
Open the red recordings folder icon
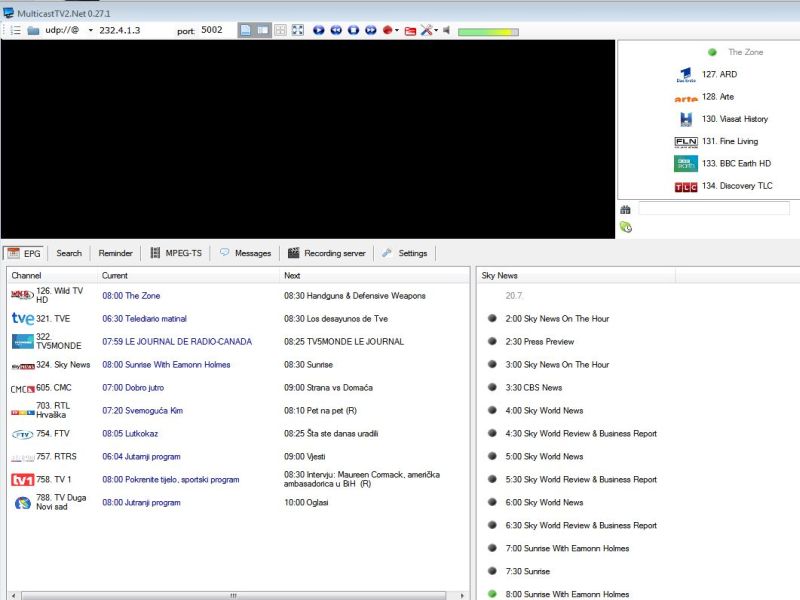coord(410,30)
